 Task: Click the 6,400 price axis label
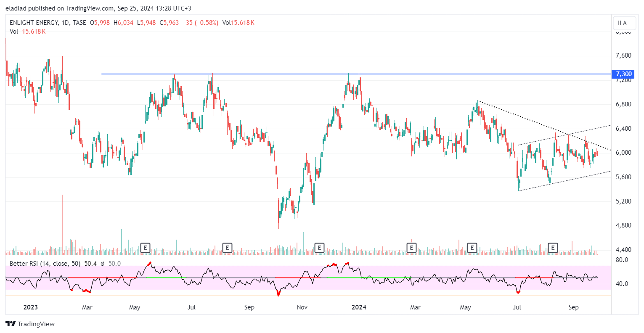point(623,129)
